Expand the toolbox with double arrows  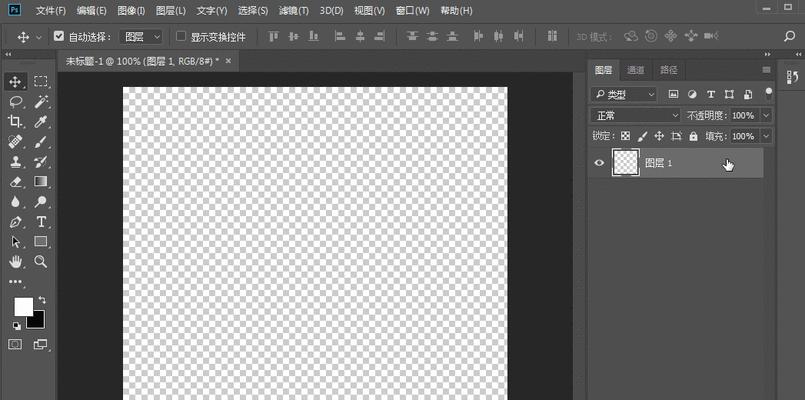pyautogui.click(x=8, y=54)
